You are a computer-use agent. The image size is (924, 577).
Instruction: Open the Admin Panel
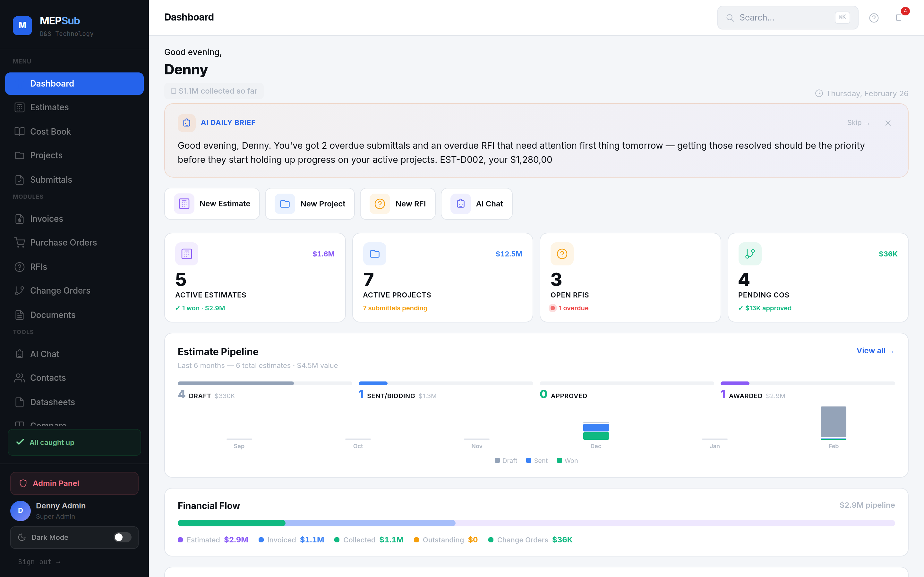pyautogui.click(x=56, y=483)
